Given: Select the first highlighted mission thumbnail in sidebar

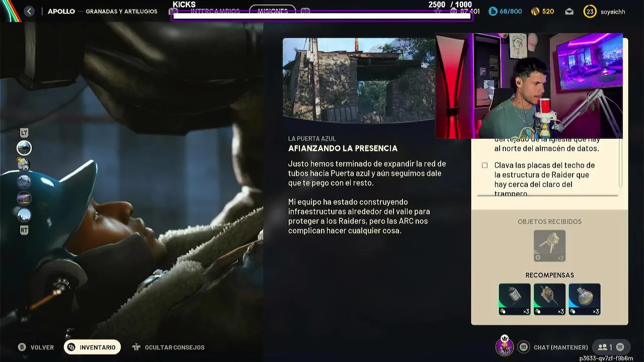Looking at the screenshot, I should (x=24, y=148).
